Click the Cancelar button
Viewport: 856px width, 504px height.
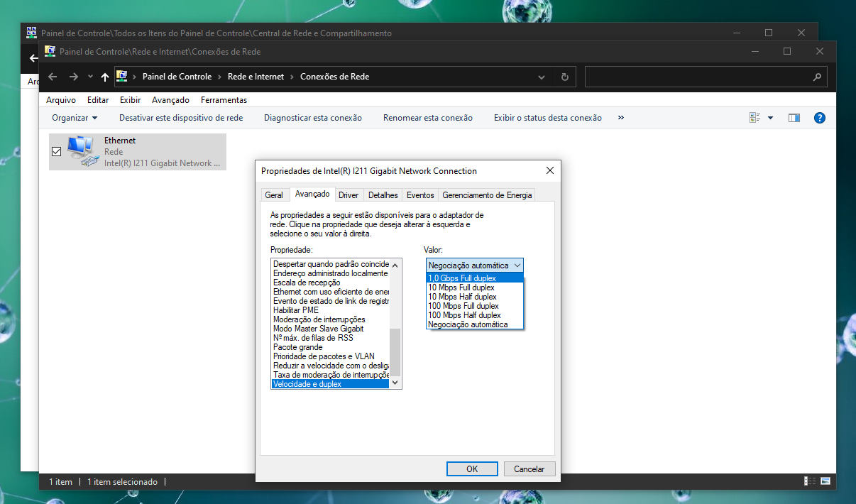(x=529, y=469)
